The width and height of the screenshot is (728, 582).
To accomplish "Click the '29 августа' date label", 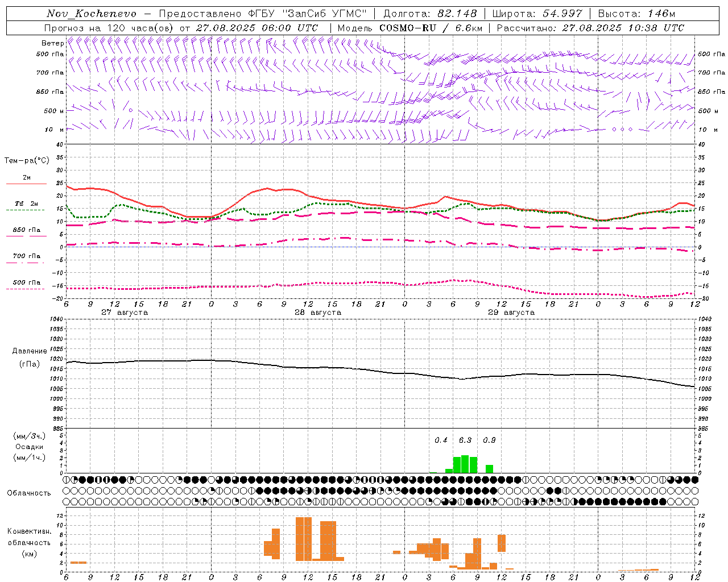I will (x=511, y=313).
